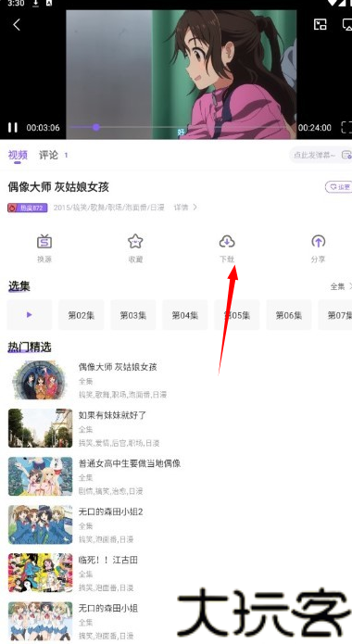The width and height of the screenshot is (352, 644).
Task: Click 偶像大师 灰姑娘女孩 in 热门精选 list
Action: tap(118, 367)
